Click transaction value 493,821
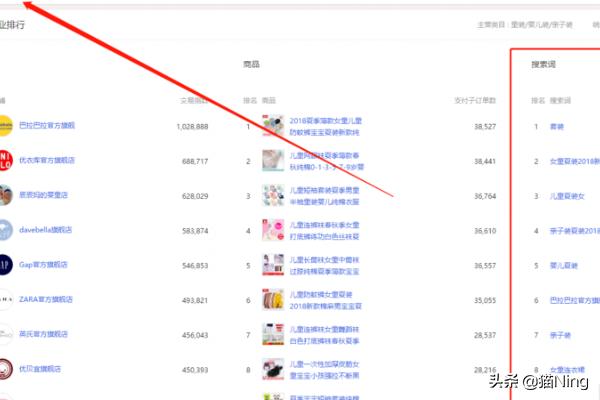 click(x=195, y=300)
